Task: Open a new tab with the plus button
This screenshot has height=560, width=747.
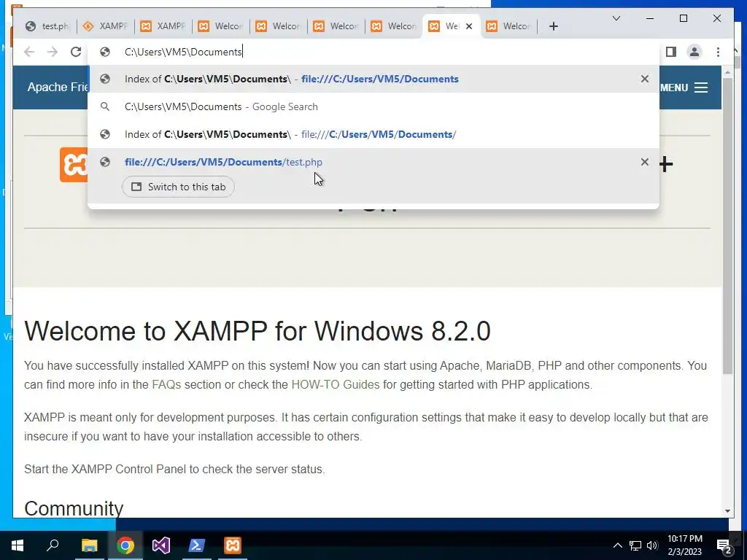Action: (x=553, y=26)
